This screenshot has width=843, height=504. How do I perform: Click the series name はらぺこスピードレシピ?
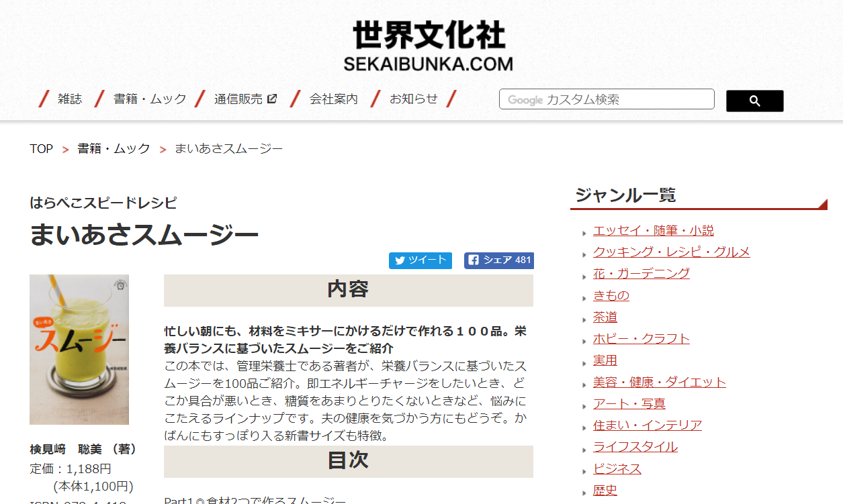point(103,202)
